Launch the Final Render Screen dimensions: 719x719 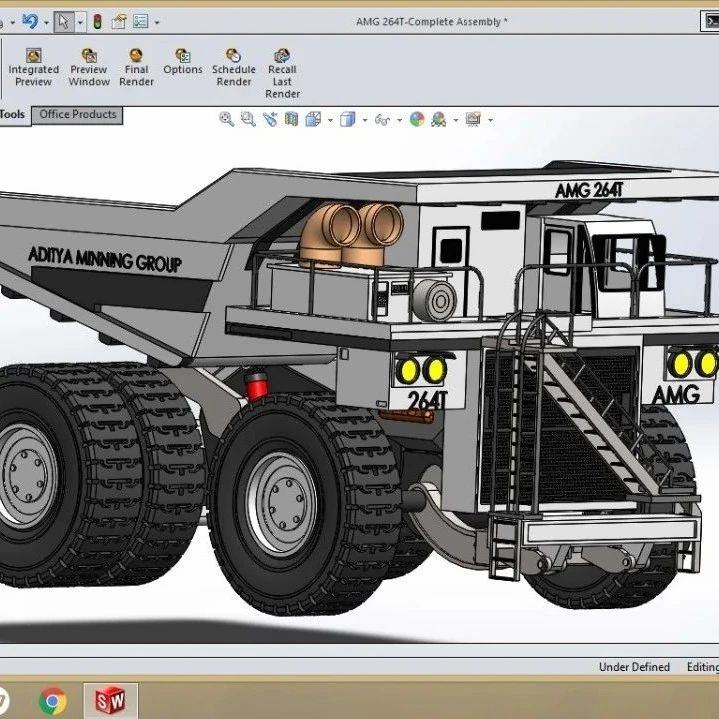tap(136, 68)
